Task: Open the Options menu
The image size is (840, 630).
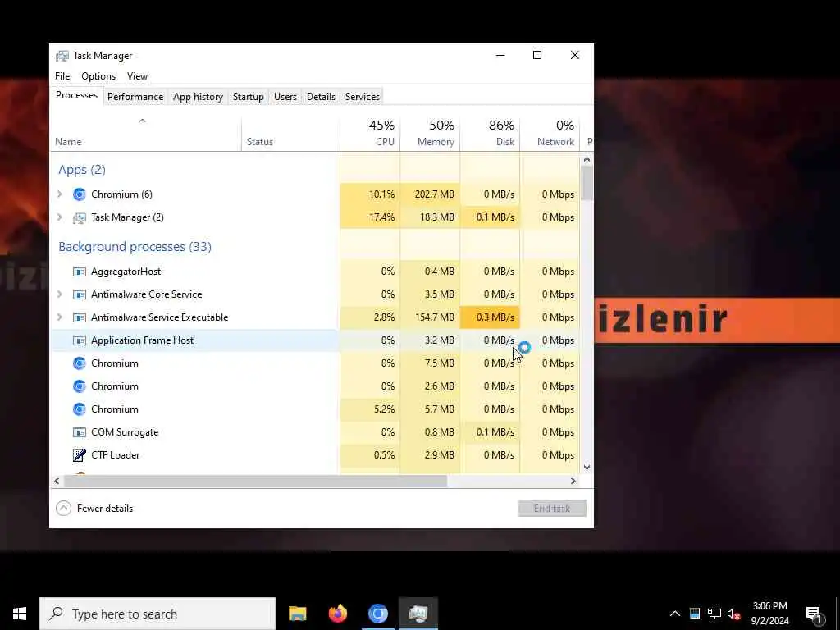Action: coord(98,76)
